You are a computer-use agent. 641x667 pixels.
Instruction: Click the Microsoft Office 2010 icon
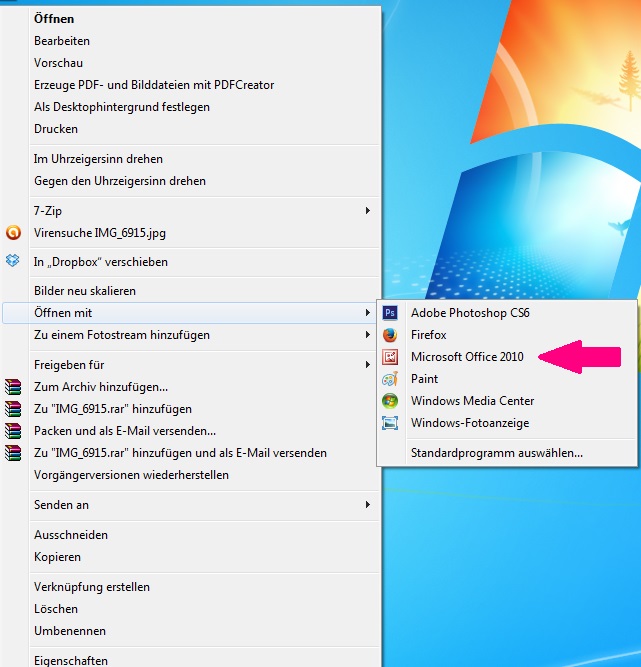point(390,357)
